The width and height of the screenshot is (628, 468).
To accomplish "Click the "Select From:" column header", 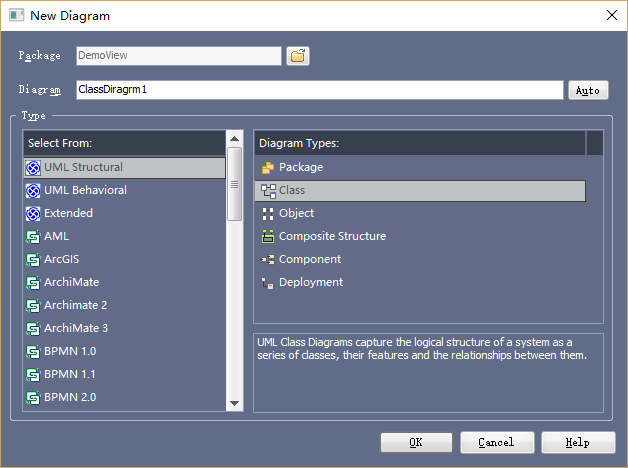I will [125, 143].
